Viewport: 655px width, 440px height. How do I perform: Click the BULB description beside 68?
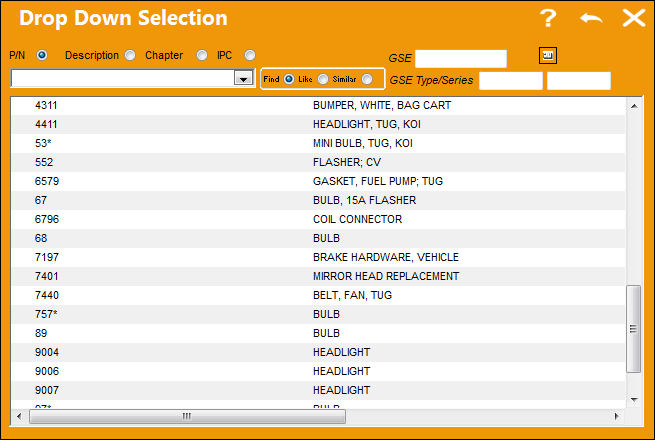[x=326, y=239]
